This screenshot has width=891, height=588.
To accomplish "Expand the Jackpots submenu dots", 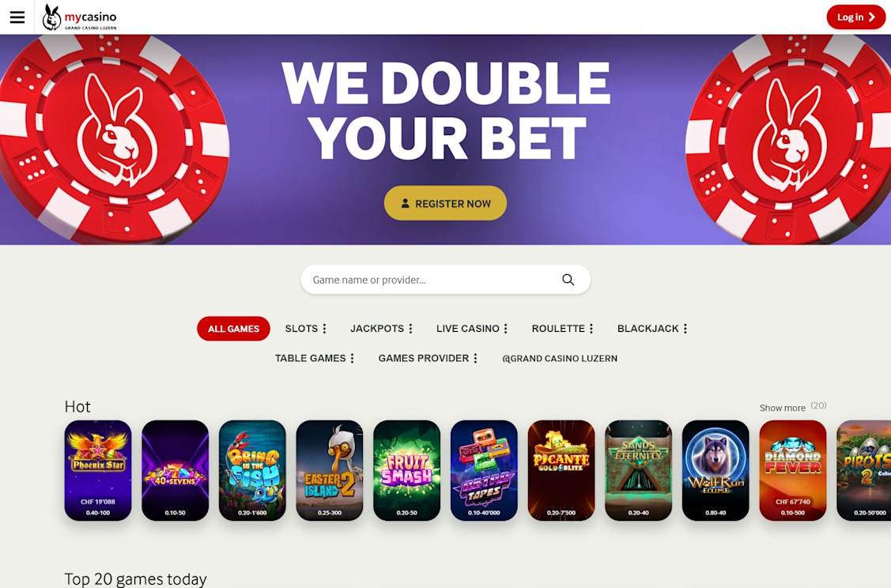I will (410, 328).
